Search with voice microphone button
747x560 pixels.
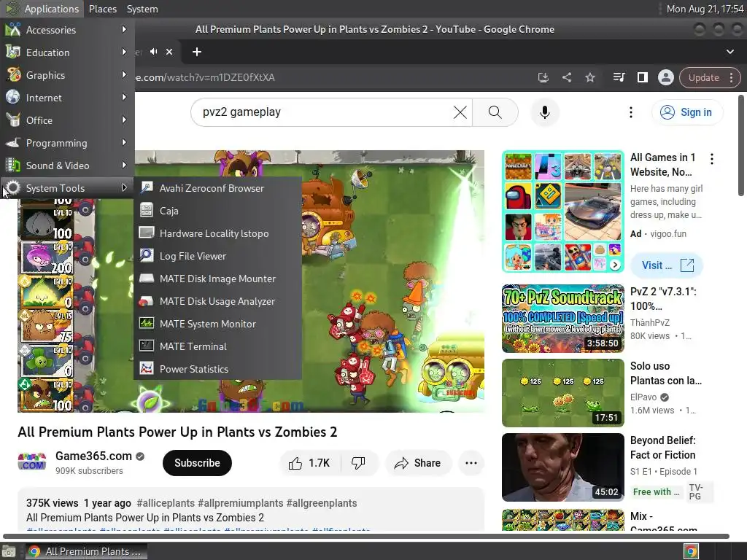(x=544, y=112)
